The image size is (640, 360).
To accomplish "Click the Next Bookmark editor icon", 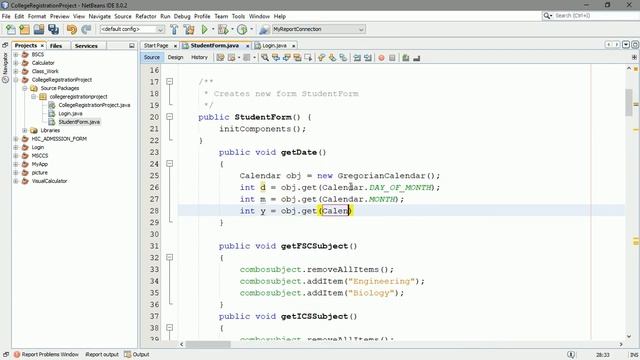I will click(x=332, y=58).
